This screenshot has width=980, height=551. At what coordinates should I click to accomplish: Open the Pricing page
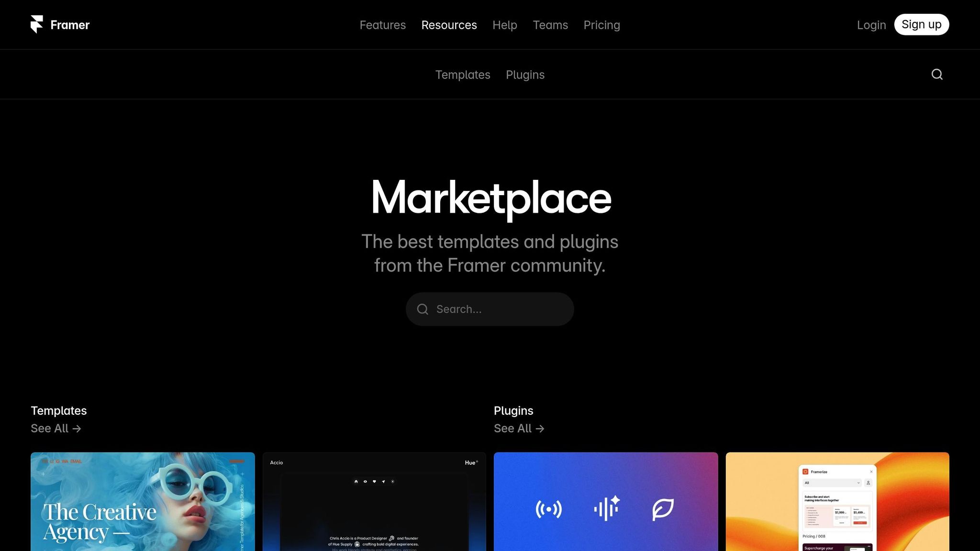click(x=601, y=25)
